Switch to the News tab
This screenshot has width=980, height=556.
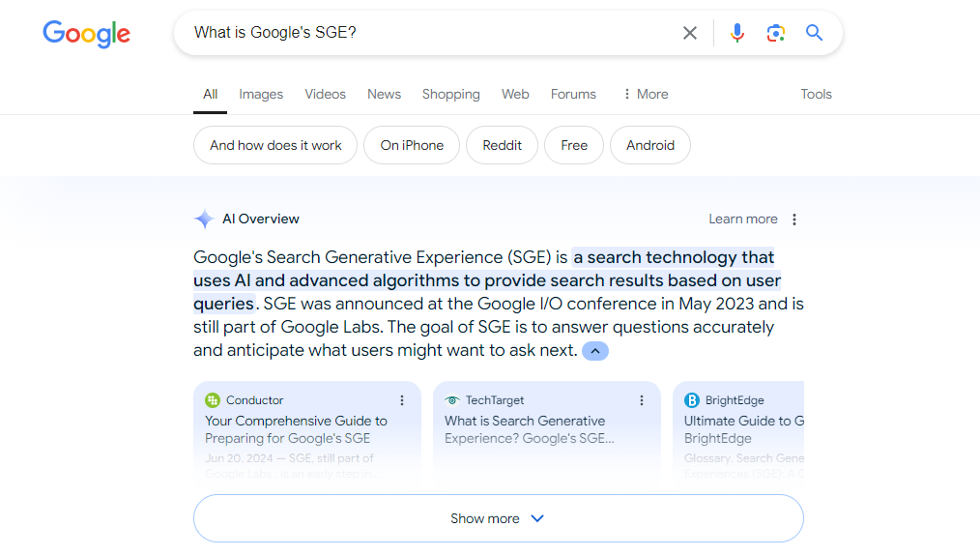[x=384, y=94]
